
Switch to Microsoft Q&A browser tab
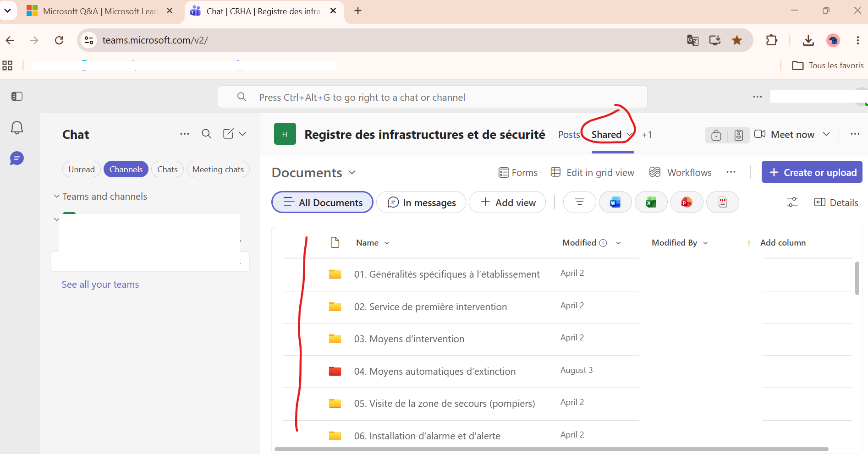[100, 11]
